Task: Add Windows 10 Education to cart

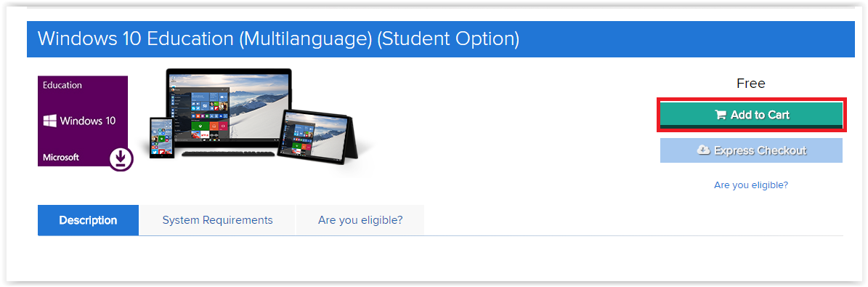Action: coord(751,116)
